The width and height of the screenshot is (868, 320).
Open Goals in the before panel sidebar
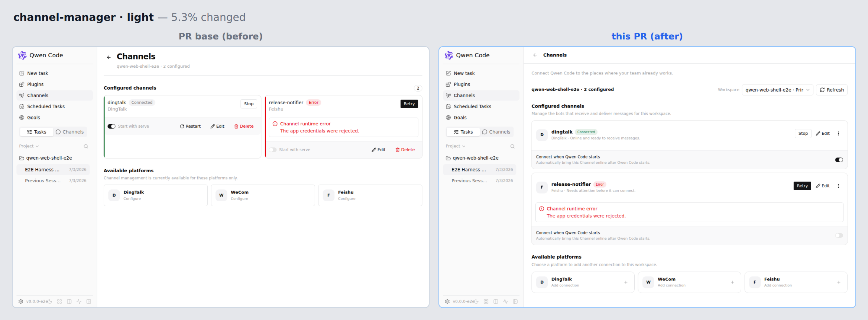[x=55, y=118]
